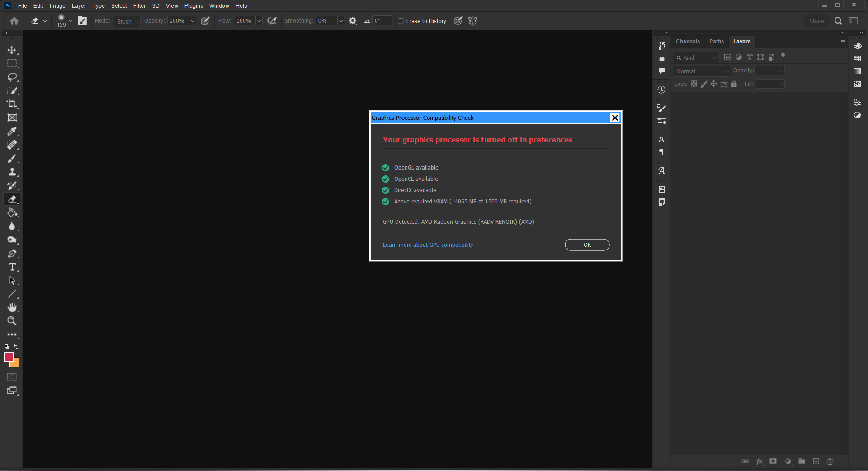Screen dimensions: 868x471
Task: Select the Spot Healing Brush tool
Action: [12, 145]
